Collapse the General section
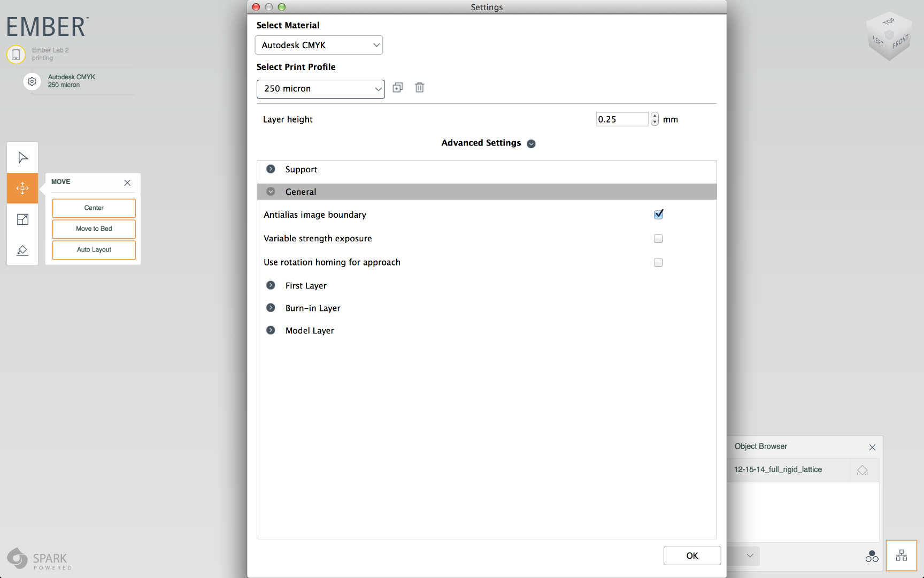 [x=271, y=192]
